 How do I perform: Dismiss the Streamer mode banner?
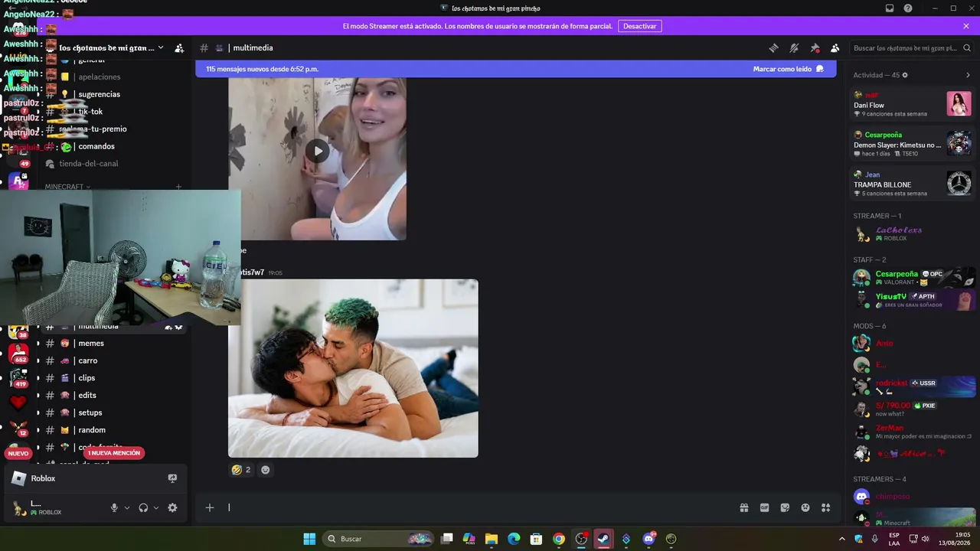[x=966, y=26]
